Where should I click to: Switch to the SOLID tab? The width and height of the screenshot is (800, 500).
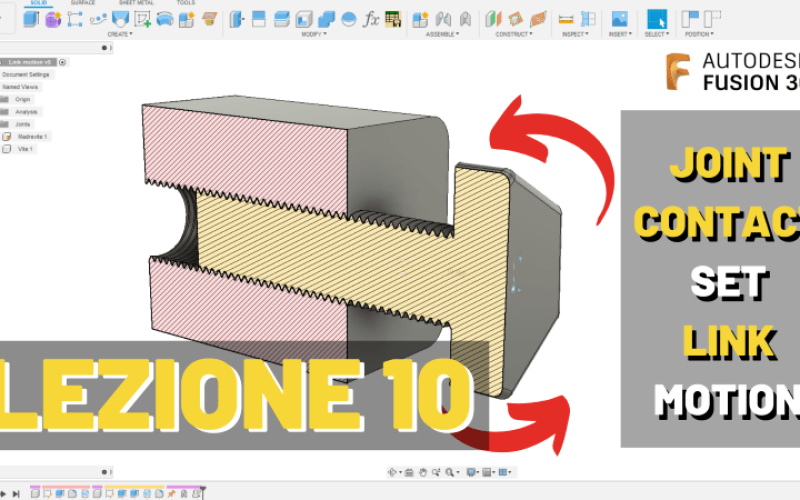[x=38, y=3]
